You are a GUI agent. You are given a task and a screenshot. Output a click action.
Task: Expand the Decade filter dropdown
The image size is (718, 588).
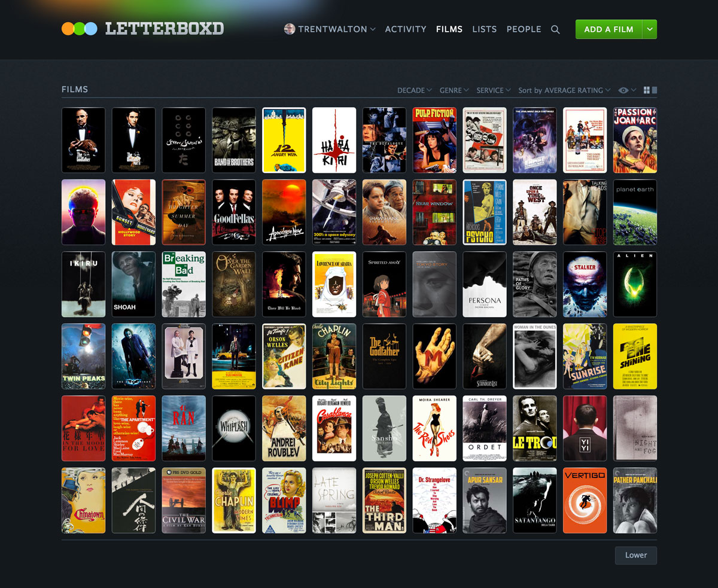(414, 90)
